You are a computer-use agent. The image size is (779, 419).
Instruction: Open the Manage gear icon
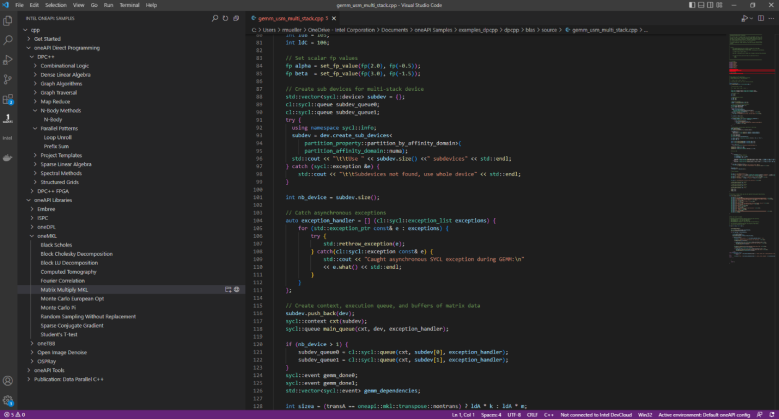click(8, 400)
